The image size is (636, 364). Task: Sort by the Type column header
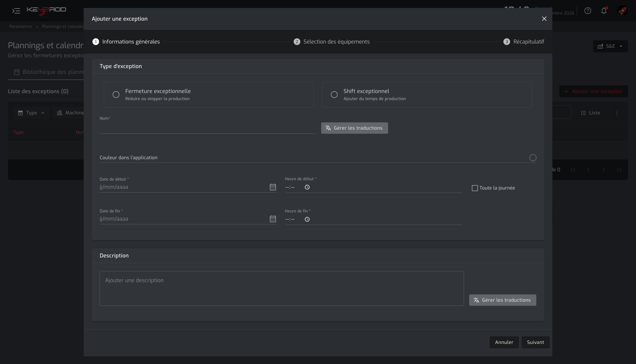[18, 132]
